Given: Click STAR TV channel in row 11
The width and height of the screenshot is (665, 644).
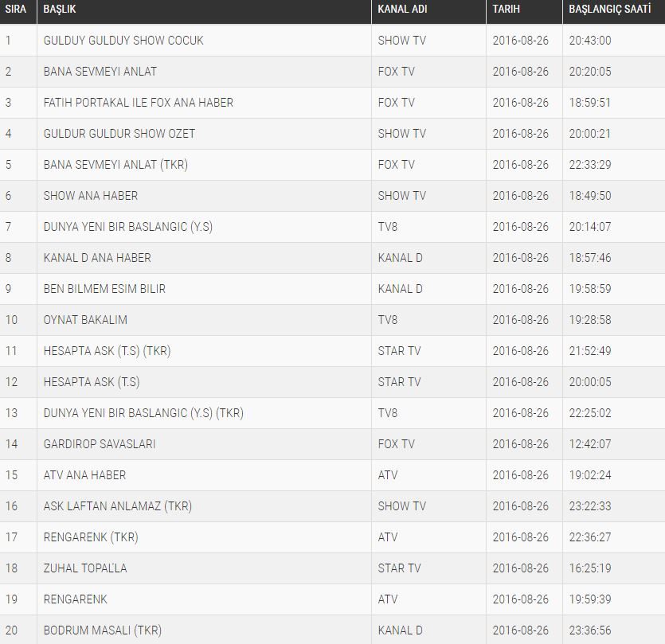Looking at the screenshot, I should pyautogui.click(x=399, y=351).
